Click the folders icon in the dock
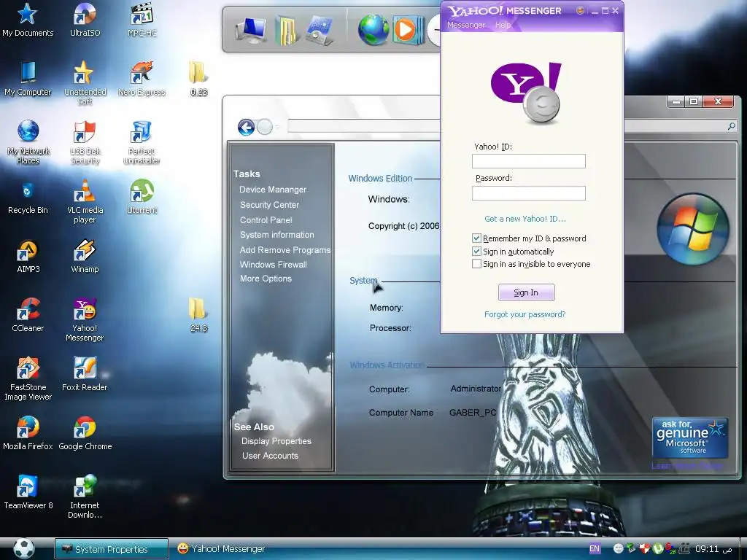This screenshot has height=560, width=747. 286,30
